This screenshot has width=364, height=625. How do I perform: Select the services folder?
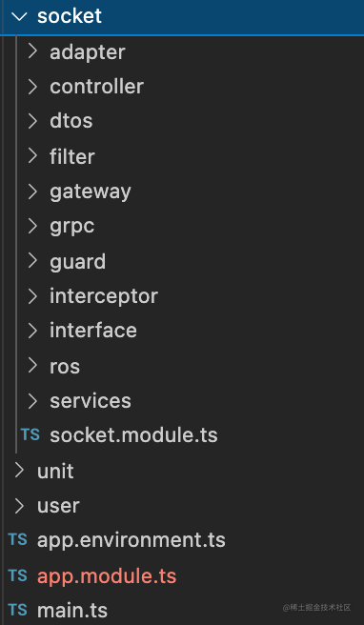(182, 400)
